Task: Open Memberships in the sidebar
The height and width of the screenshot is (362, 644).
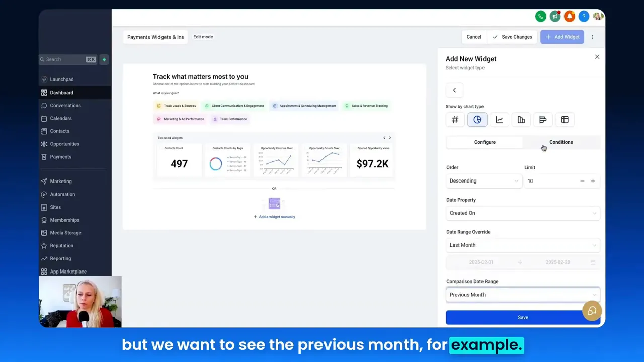Action: (x=75, y=220)
